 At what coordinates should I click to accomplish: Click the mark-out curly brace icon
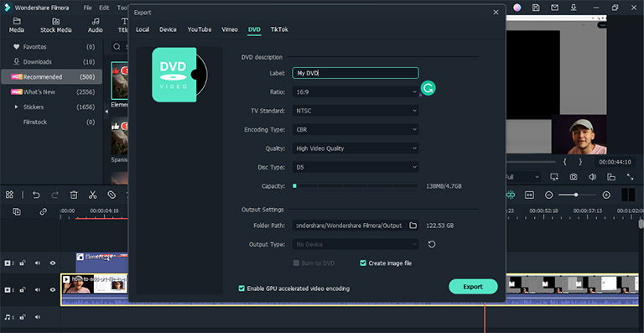click(x=580, y=162)
